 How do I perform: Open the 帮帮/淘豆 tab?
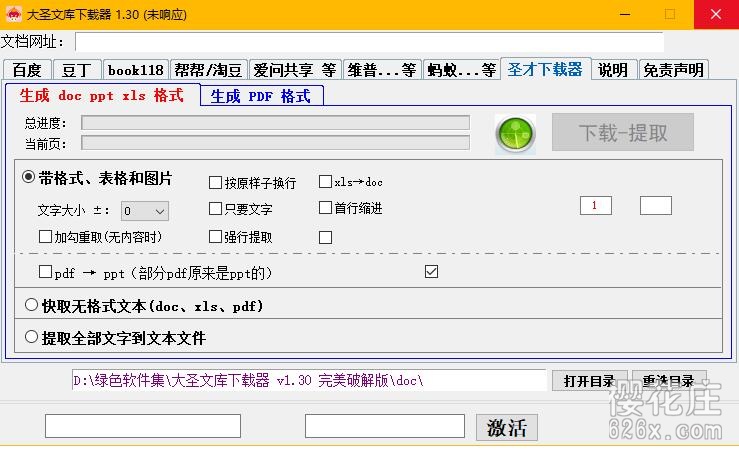coord(208,70)
